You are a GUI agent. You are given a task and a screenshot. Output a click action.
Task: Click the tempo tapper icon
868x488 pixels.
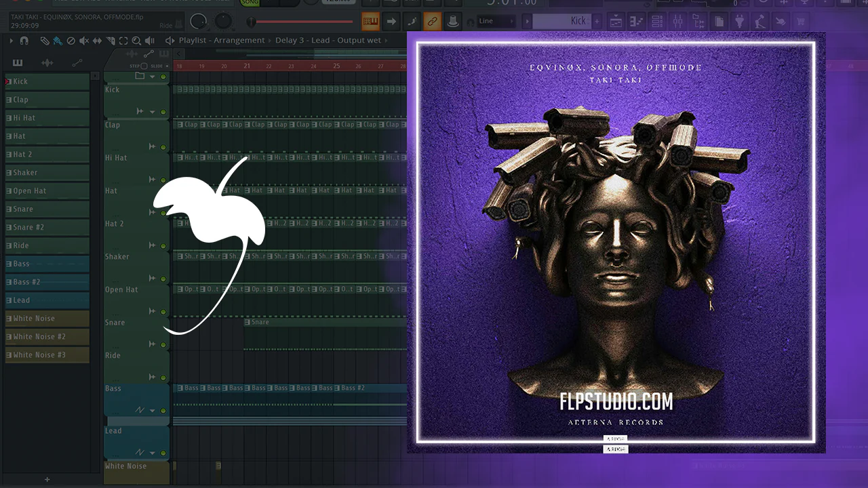[761, 21]
